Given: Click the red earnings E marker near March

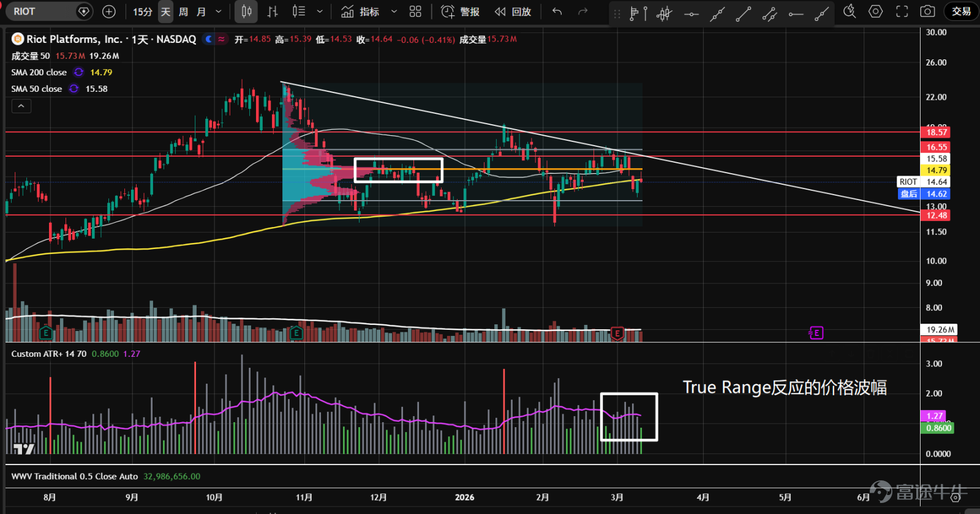Looking at the screenshot, I should [617, 333].
